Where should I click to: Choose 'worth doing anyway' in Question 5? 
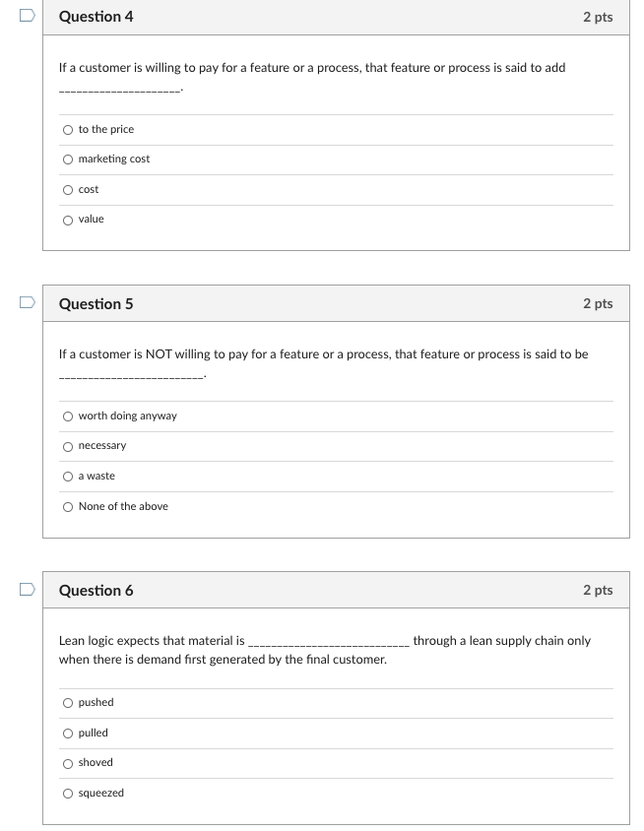[x=68, y=415]
